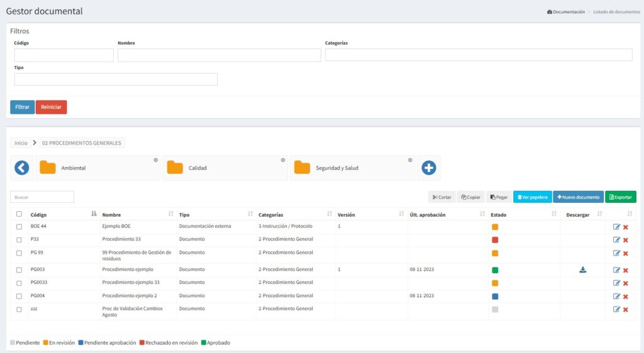Edit the P33 document
The width and height of the screenshot is (644, 353).
click(616, 240)
